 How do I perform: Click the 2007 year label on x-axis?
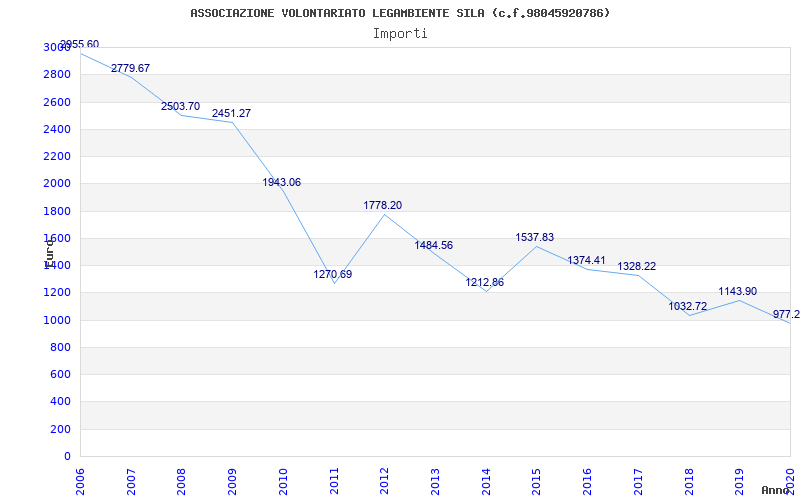(131, 482)
